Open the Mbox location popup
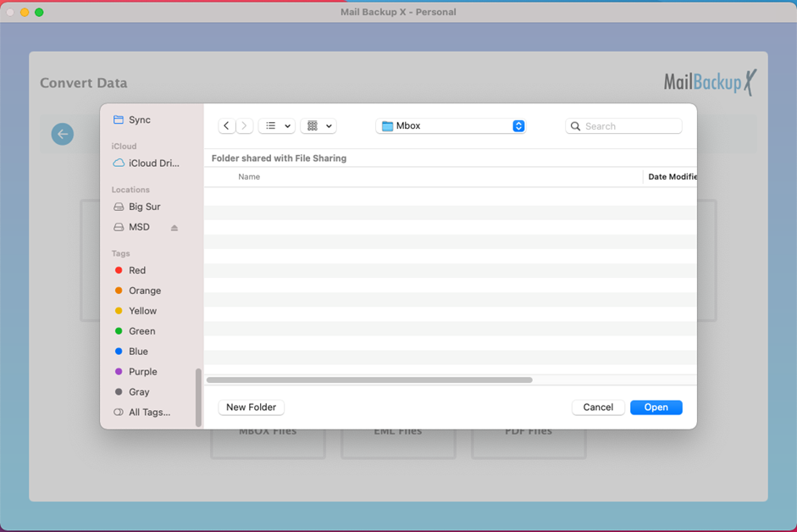 click(451, 125)
